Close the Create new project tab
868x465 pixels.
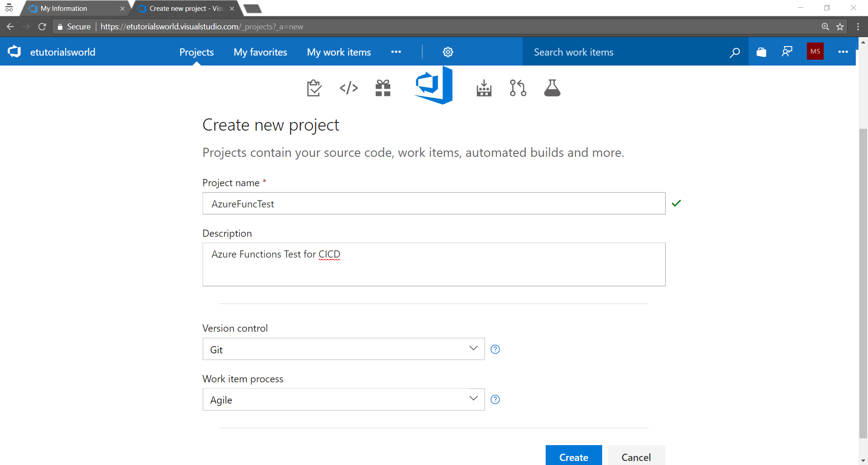(x=232, y=9)
